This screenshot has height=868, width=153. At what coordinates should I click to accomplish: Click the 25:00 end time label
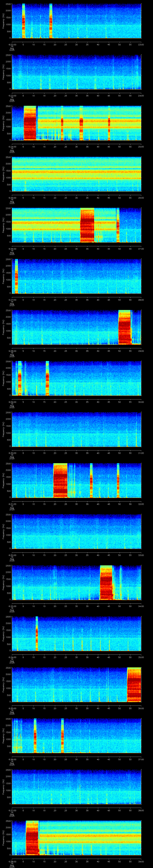tap(141, 147)
